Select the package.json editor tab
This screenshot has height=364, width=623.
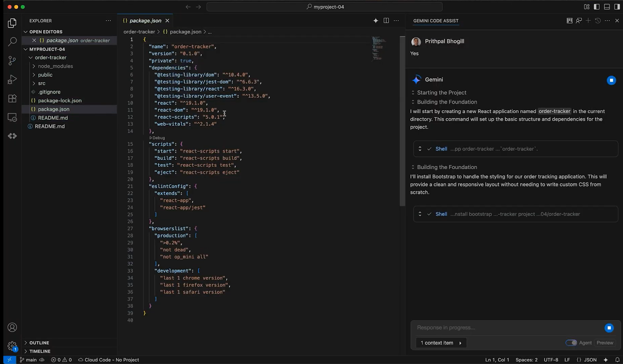(145, 21)
